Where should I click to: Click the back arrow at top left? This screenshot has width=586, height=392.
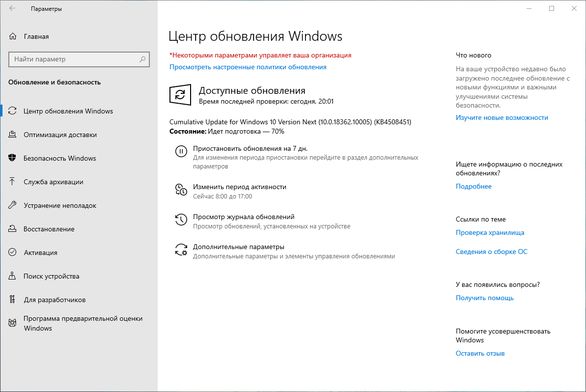coord(11,8)
